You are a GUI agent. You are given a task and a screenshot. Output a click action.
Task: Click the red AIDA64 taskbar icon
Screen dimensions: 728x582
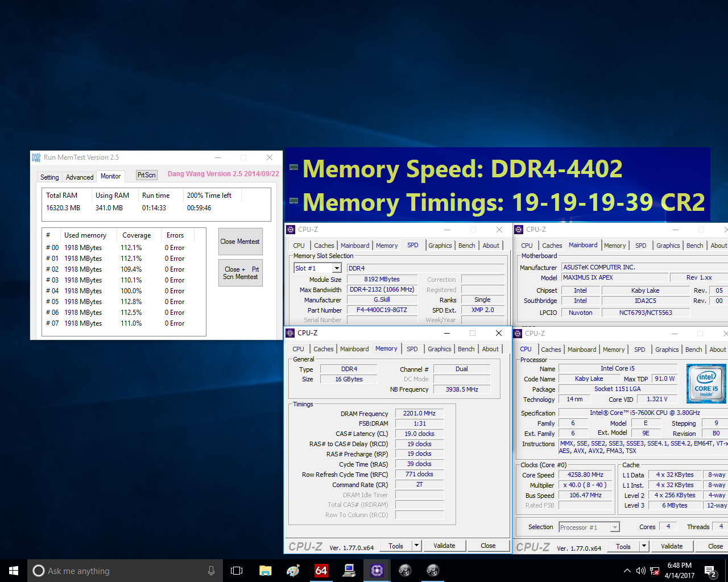[x=321, y=571]
